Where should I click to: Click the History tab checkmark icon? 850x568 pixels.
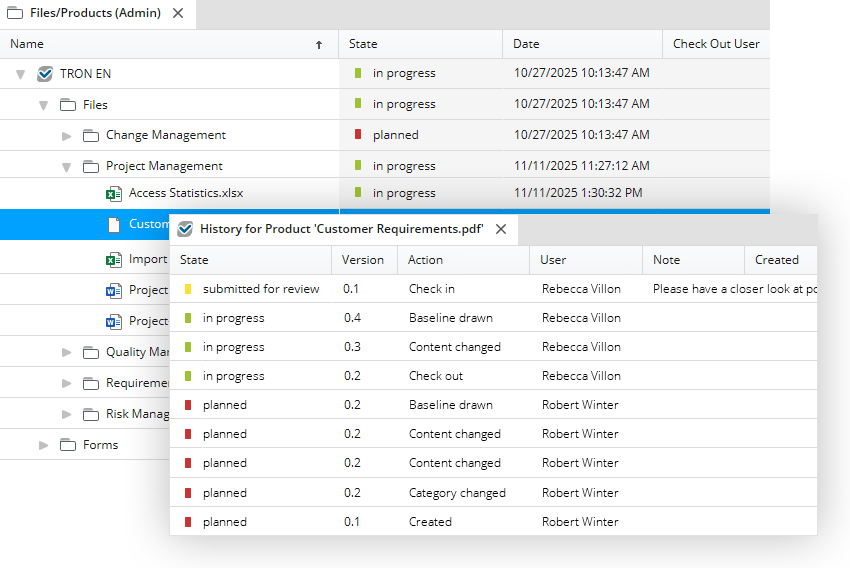pos(185,229)
